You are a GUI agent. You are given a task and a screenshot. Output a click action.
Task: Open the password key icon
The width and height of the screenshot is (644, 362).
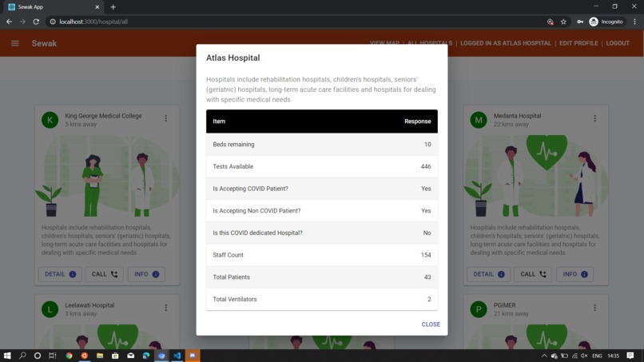point(580,22)
